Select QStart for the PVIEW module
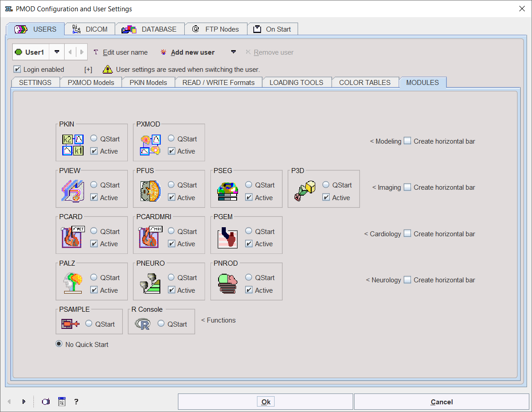Image resolution: width=532 pixels, height=412 pixels. [93, 185]
